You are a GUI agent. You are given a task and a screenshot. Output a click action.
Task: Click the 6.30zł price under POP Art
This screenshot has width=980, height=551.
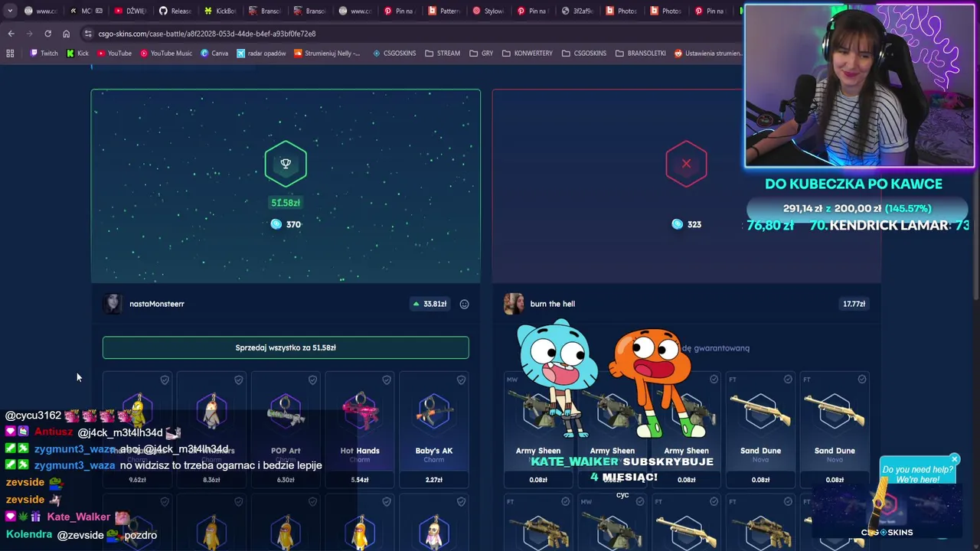click(x=286, y=480)
